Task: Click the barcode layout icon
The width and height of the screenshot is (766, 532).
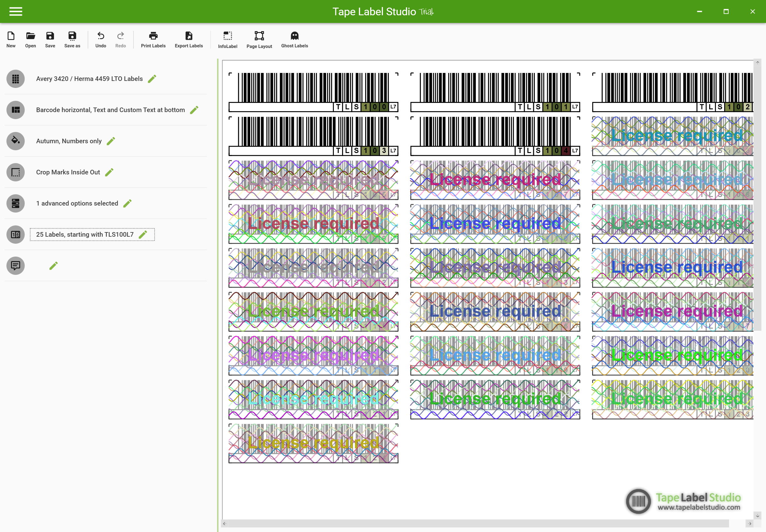Action: point(16,110)
